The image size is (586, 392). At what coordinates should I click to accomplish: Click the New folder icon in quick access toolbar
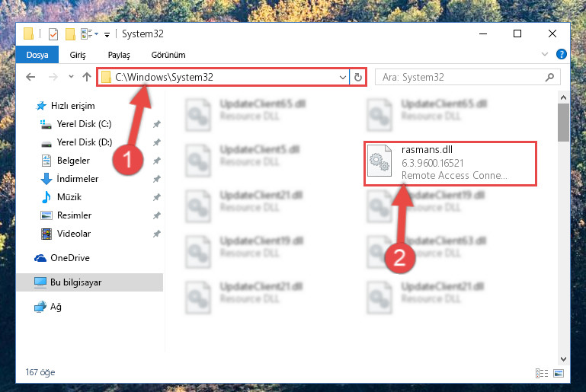pyautogui.click(x=70, y=34)
